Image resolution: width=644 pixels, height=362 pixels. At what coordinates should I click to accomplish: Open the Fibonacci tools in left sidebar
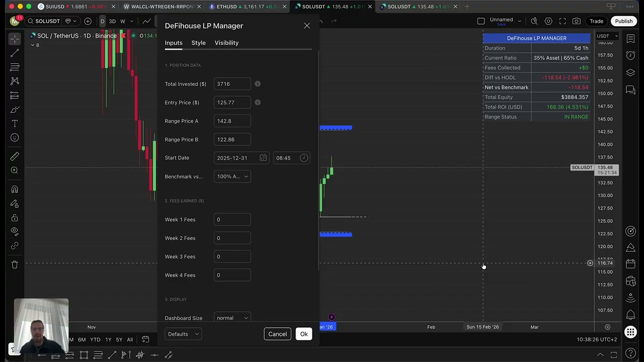tap(15, 67)
